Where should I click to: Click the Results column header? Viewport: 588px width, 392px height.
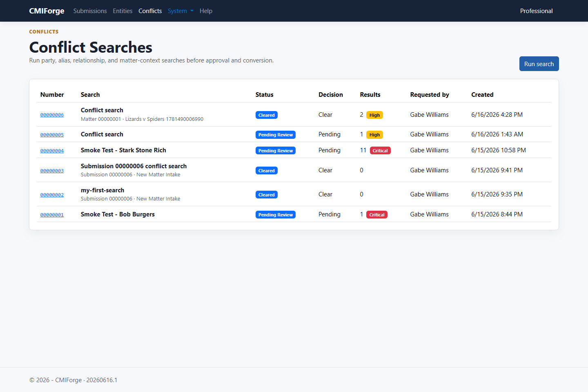pos(370,95)
